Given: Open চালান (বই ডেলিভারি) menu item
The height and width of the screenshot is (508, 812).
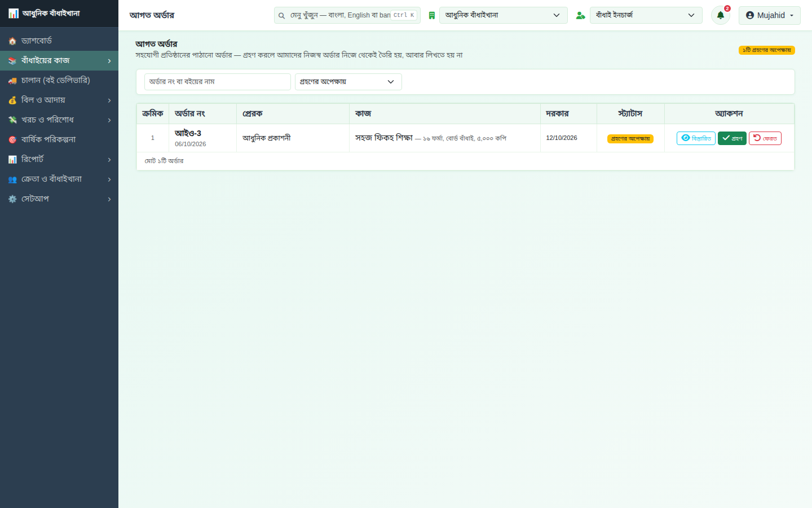Looking at the screenshot, I should tap(59, 80).
